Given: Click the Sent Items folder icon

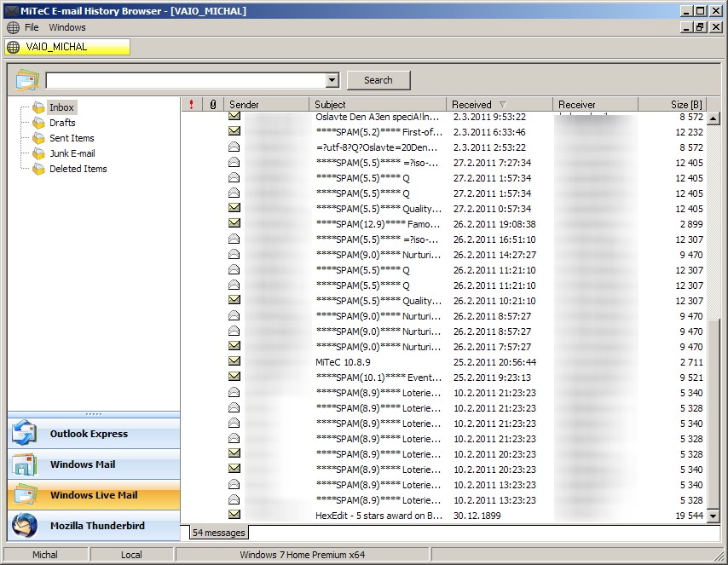Looking at the screenshot, I should pyautogui.click(x=38, y=138).
